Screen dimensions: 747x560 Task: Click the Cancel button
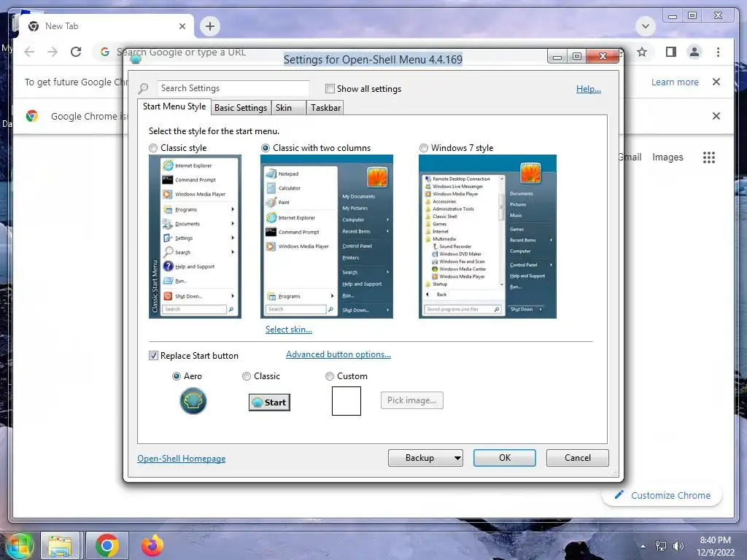click(578, 458)
